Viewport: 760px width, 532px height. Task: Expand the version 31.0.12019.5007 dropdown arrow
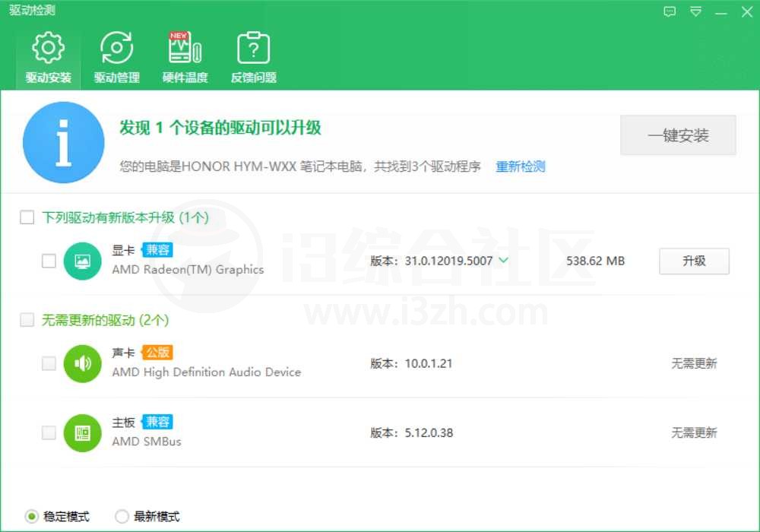(504, 260)
